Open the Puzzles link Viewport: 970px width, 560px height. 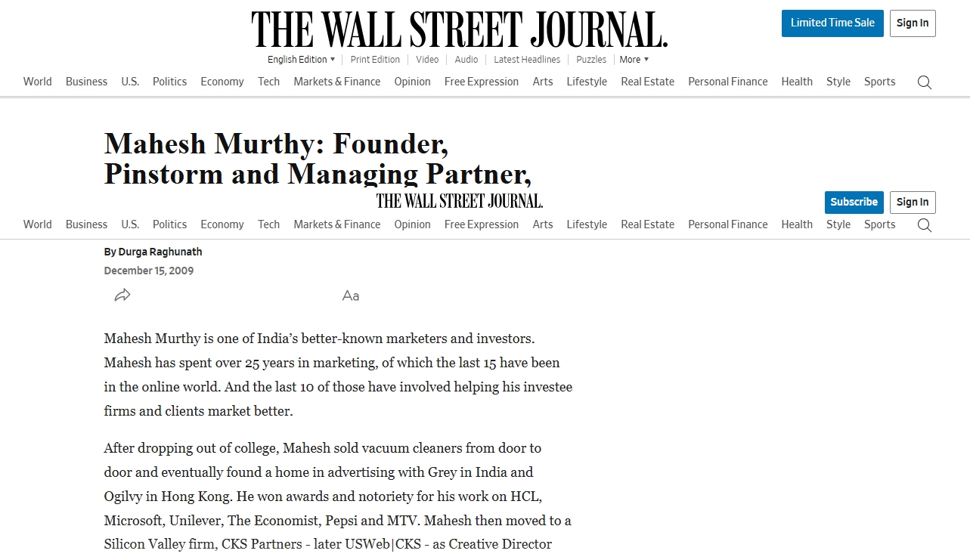[591, 60]
